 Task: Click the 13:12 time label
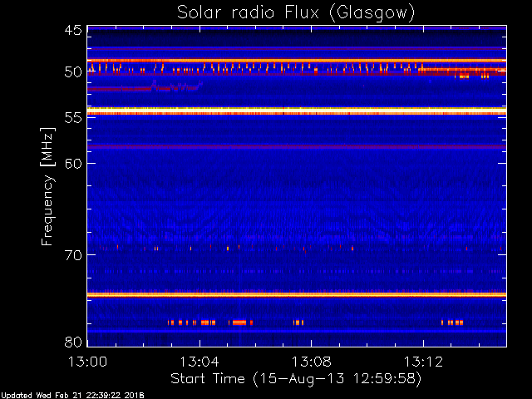(423, 362)
